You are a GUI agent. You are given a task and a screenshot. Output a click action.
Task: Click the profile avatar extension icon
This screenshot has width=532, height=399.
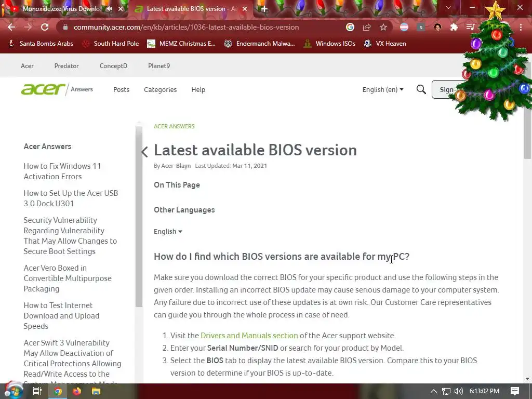(x=437, y=27)
